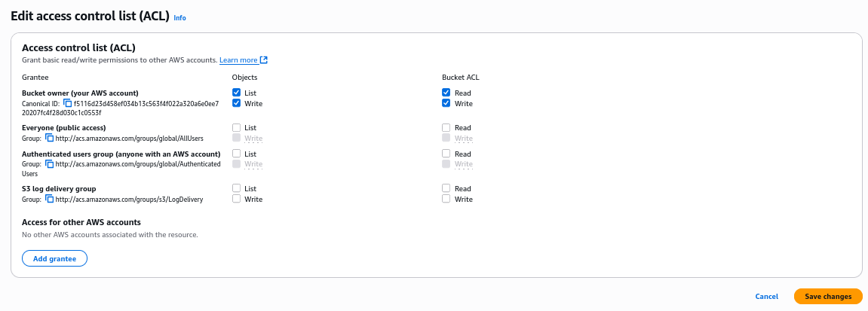Click the Add grantee button
The width and height of the screenshot is (868, 311).
click(55, 258)
